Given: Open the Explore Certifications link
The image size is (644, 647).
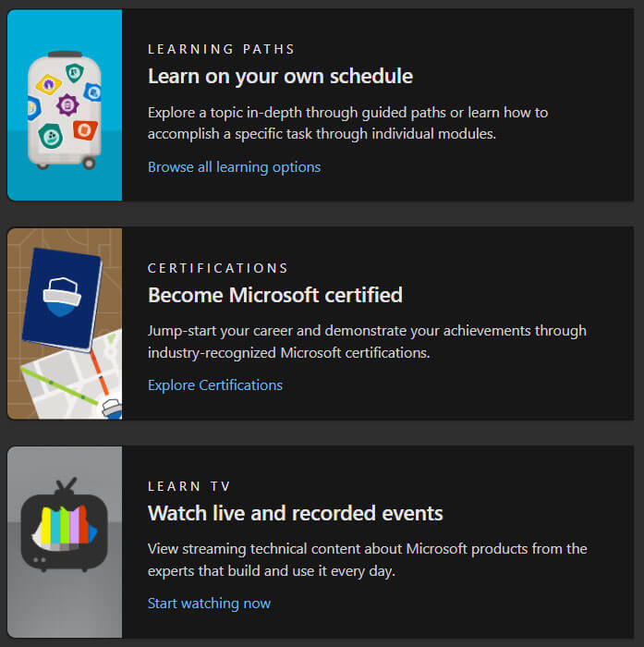Looking at the screenshot, I should pos(215,385).
